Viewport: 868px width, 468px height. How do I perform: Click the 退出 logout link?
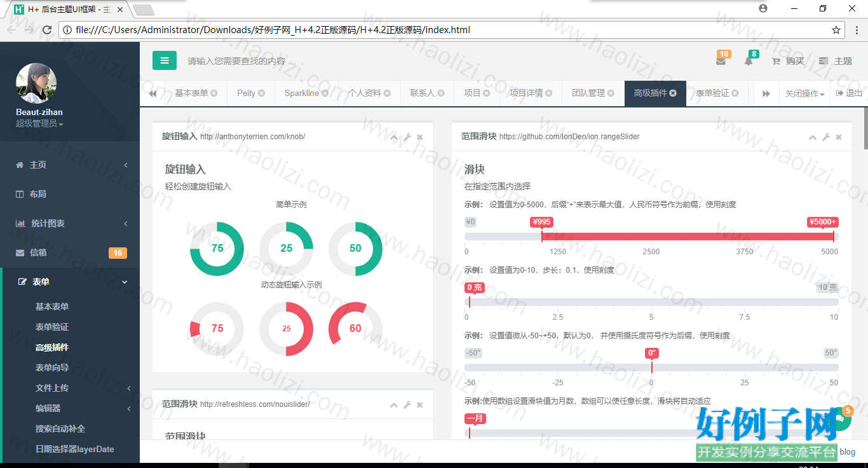pyautogui.click(x=849, y=93)
